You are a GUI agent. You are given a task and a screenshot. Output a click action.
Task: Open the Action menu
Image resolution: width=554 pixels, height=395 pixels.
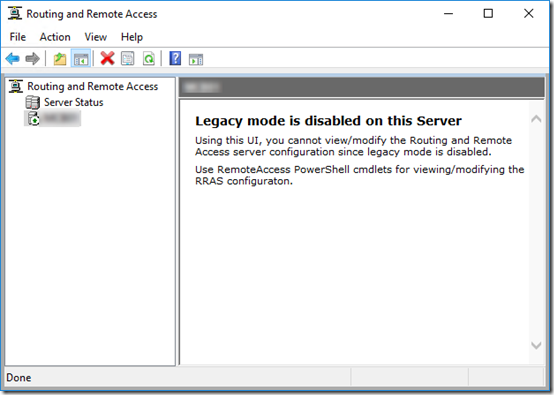pyautogui.click(x=55, y=37)
